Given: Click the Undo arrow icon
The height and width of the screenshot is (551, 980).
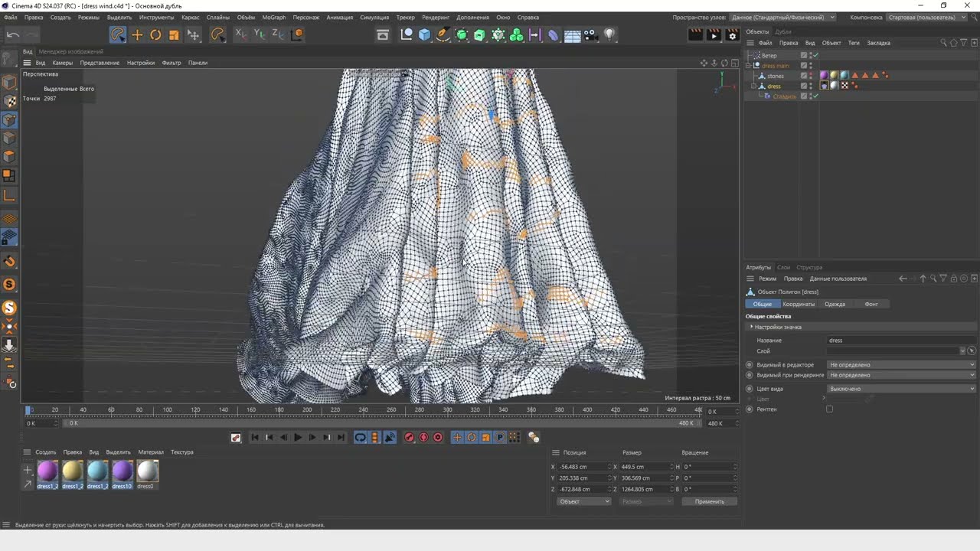Looking at the screenshot, I should tap(13, 34).
